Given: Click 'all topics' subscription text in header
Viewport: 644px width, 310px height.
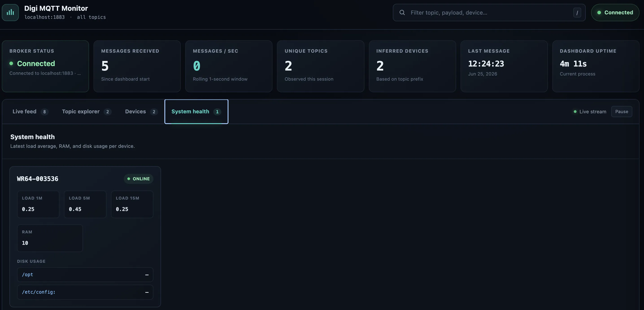Looking at the screenshot, I should pyautogui.click(x=91, y=17).
